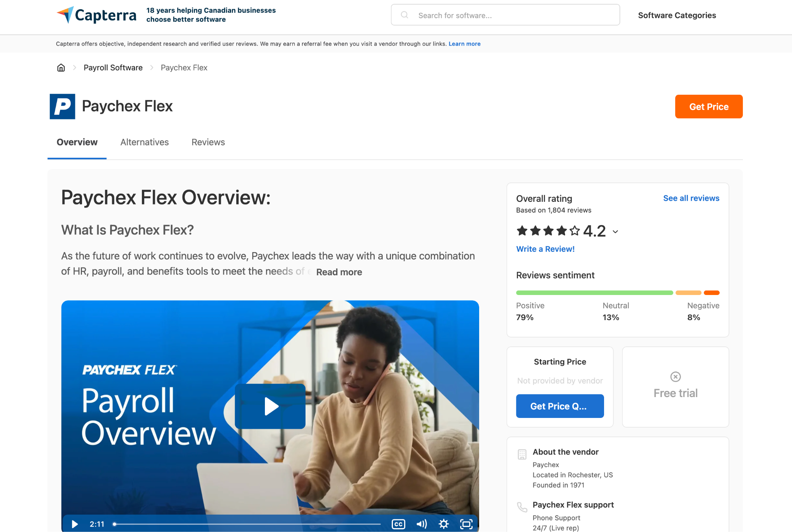Screen dimensions: 792x532
Task: Enter video fullscreen mode
Action: click(466, 524)
